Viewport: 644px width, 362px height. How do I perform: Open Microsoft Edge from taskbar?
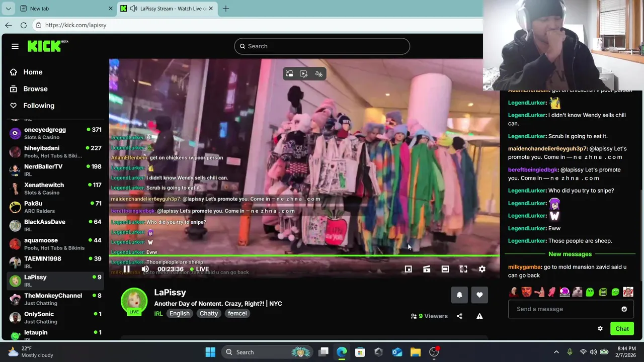[x=342, y=352]
